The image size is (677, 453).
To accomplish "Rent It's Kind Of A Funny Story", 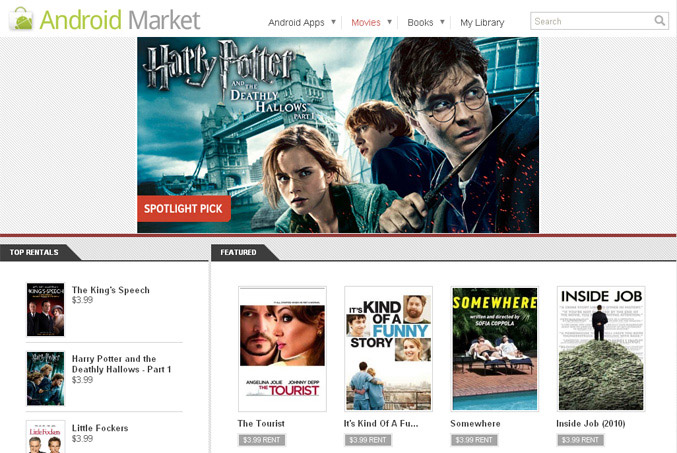I will click(x=368, y=440).
